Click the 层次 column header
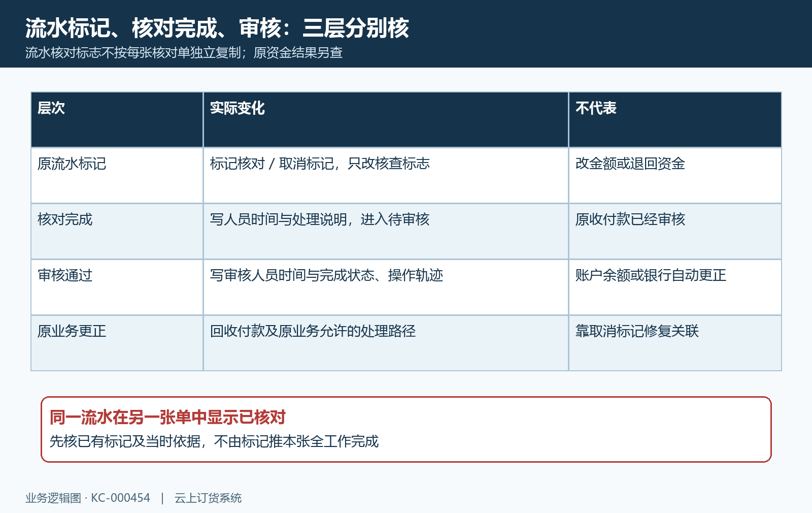Screen dimensions: 812x513 (117, 120)
